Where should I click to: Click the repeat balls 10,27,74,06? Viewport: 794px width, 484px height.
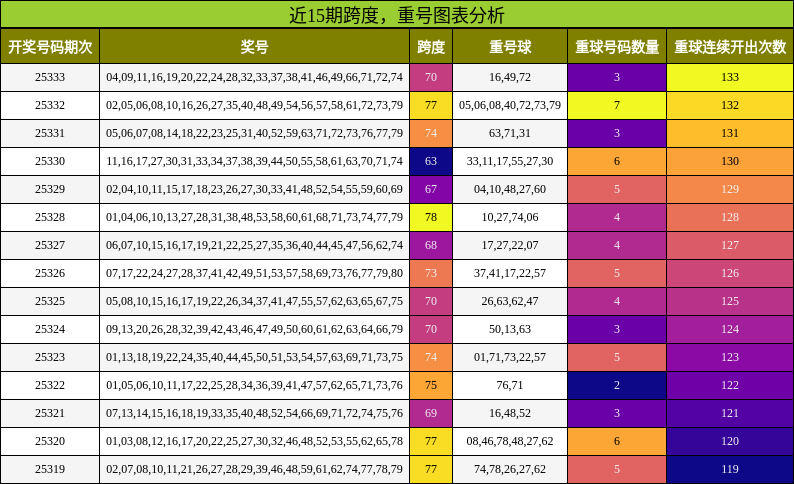[510, 217]
